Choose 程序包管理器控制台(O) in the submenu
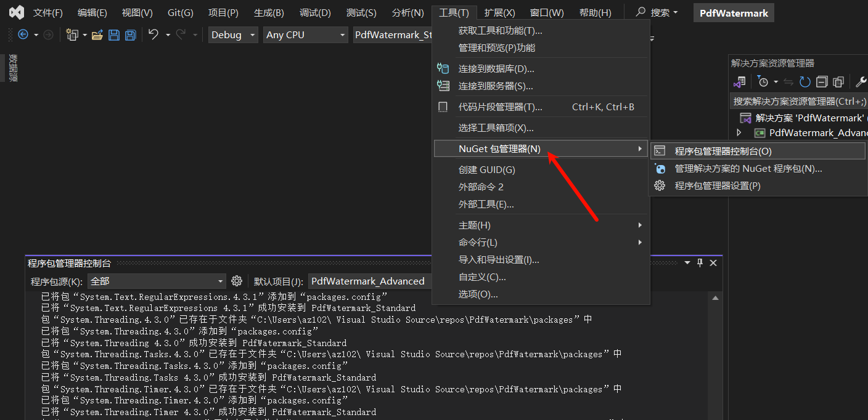868x420 pixels. (x=758, y=151)
